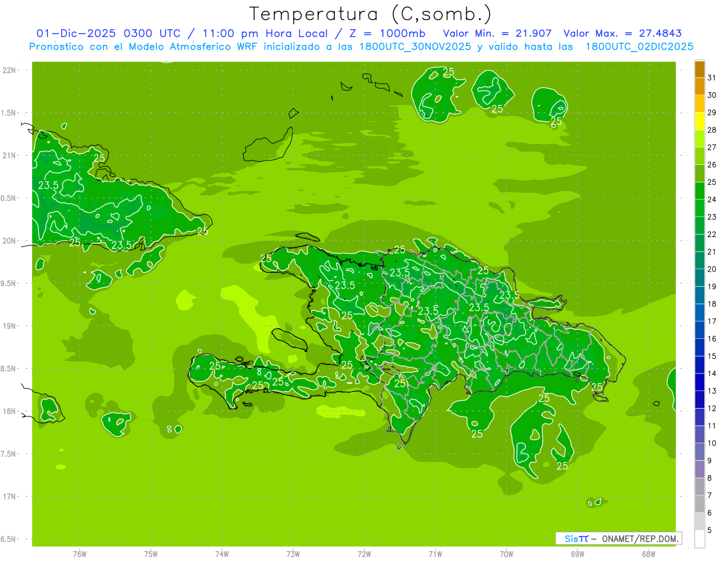This screenshot has height=562, width=728.
Task: Pick dark blue legend color between 13 and 14
Action: click(699, 382)
